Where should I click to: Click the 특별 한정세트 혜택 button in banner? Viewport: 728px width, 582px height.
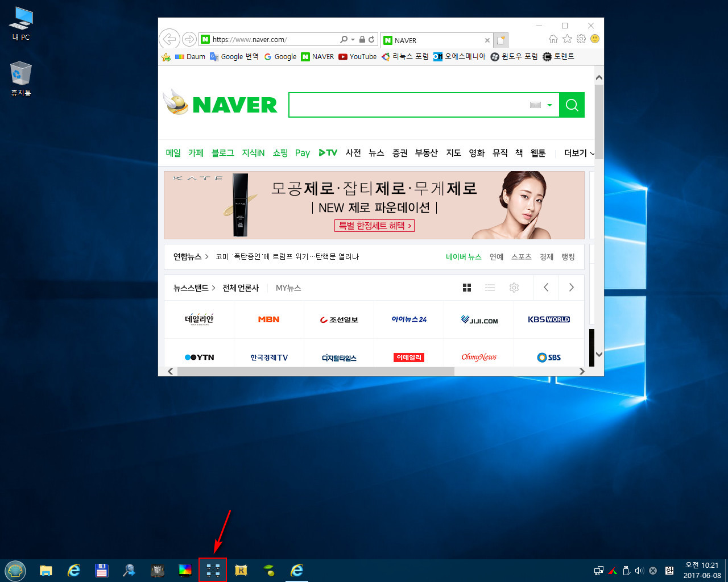pos(374,226)
